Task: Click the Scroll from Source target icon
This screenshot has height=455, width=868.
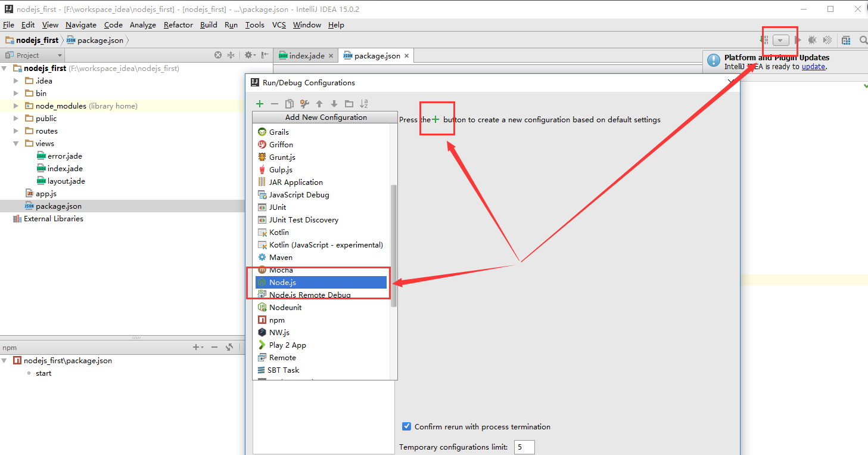Action: pyautogui.click(x=218, y=55)
